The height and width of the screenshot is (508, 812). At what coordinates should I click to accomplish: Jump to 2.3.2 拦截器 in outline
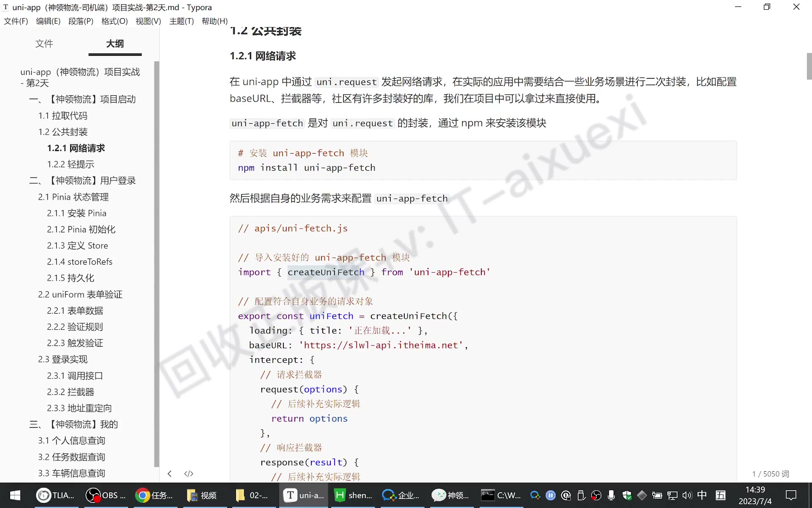(71, 392)
